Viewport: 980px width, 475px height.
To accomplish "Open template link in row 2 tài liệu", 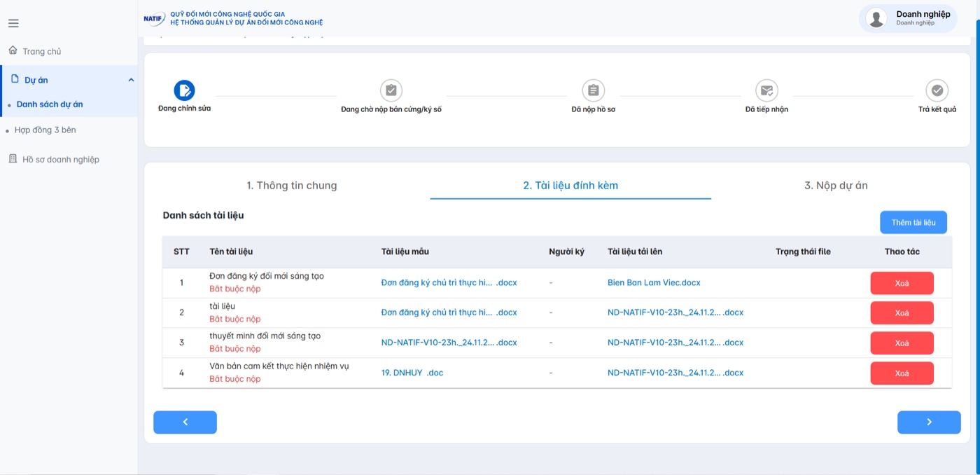I will (x=449, y=312).
